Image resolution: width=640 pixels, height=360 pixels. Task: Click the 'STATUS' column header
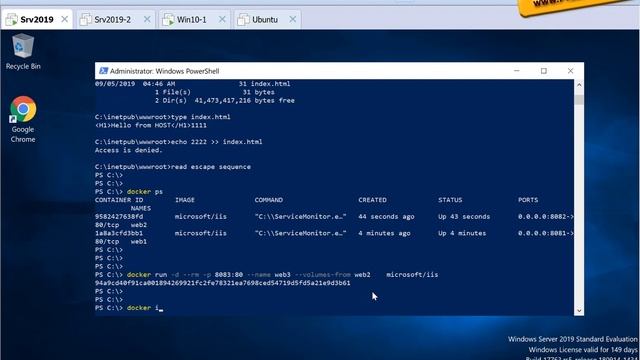pyautogui.click(x=450, y=200)
